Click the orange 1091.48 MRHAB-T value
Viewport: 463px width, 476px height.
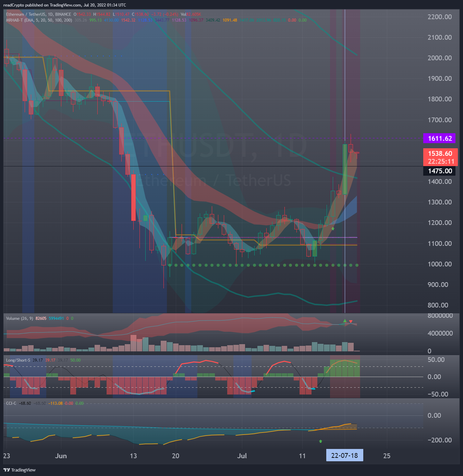point(230,20)
